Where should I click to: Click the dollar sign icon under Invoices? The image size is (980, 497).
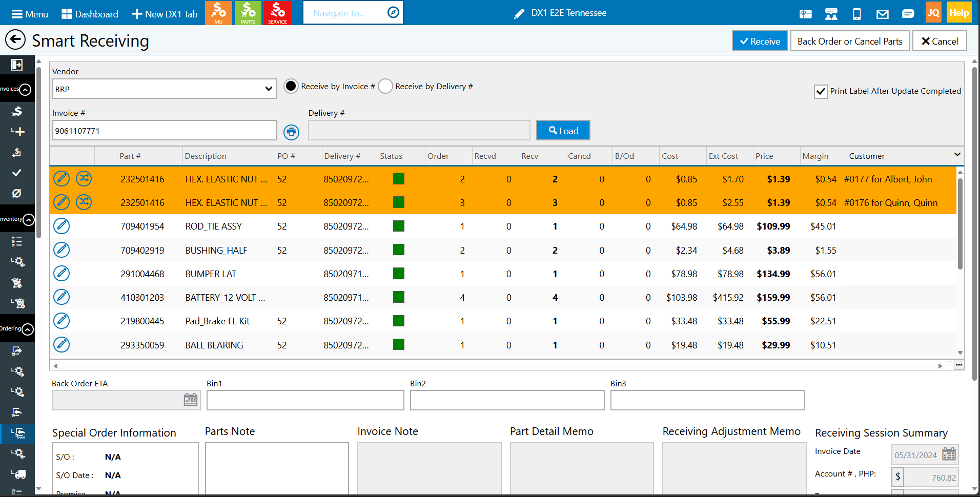click(x=17, y=111)
